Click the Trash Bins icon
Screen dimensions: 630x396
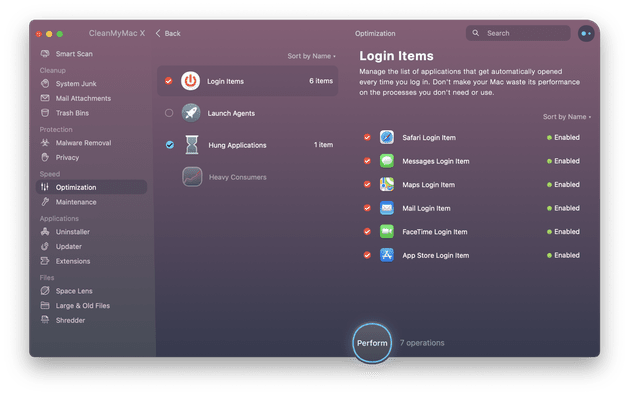click(x=45, y=113)
